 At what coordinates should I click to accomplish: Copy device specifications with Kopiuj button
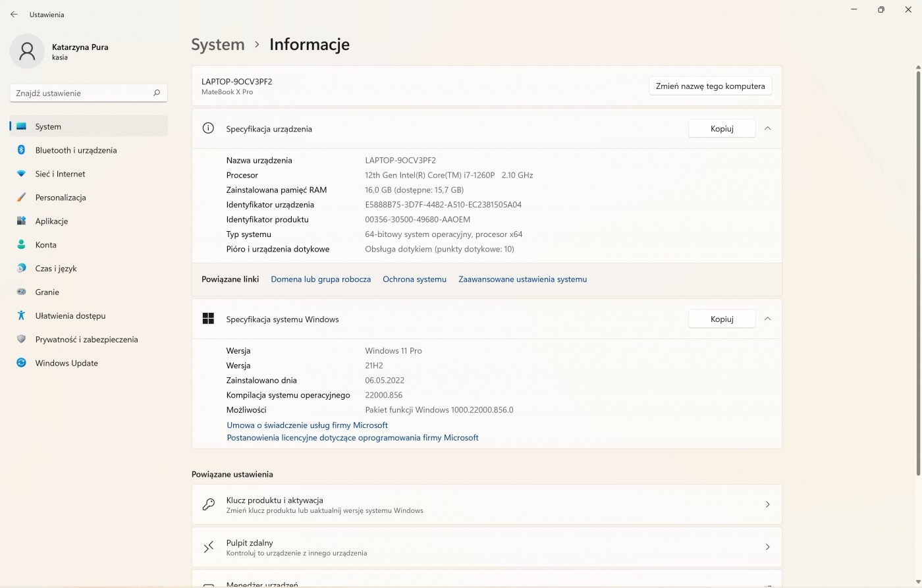point(721,128)
